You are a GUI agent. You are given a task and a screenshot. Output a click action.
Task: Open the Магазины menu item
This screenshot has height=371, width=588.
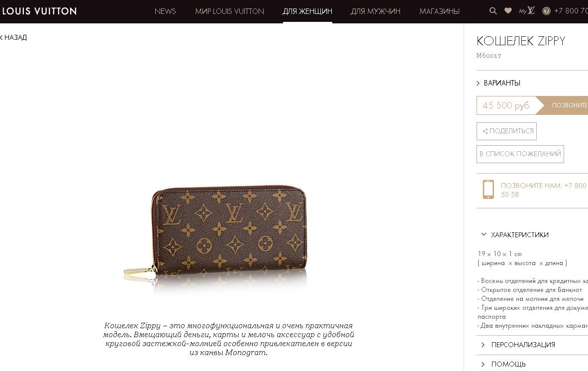[x=439, y=11]
